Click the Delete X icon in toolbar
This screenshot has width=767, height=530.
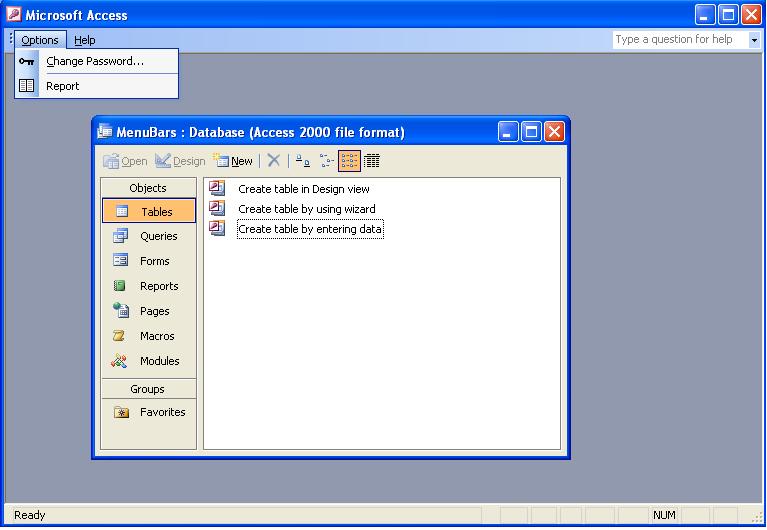(x=273, y=161)
